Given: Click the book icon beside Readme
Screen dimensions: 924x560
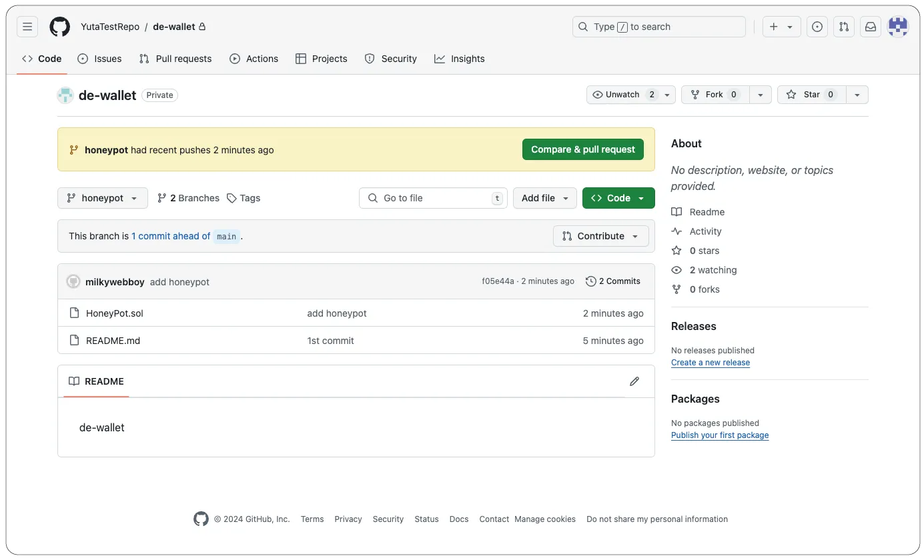Looking at the screenshot, I should (676, 212).
